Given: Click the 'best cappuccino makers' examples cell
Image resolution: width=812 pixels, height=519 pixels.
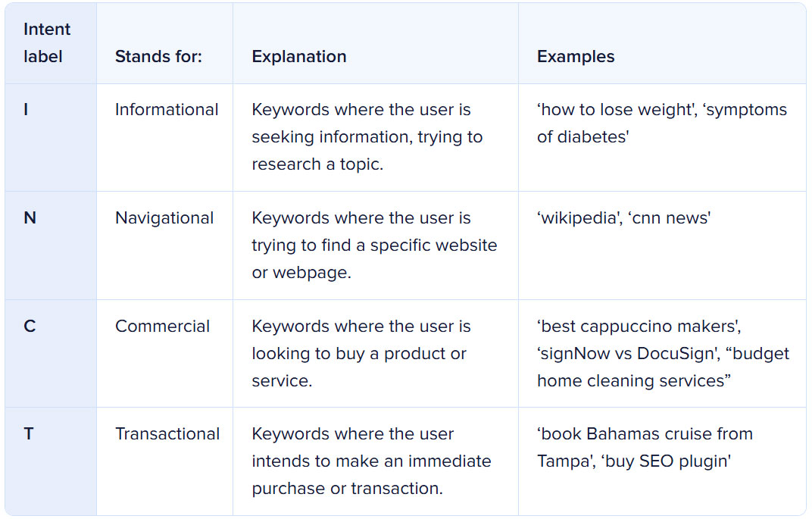Looking at the screenshot, I should click(x=662, y=353).
